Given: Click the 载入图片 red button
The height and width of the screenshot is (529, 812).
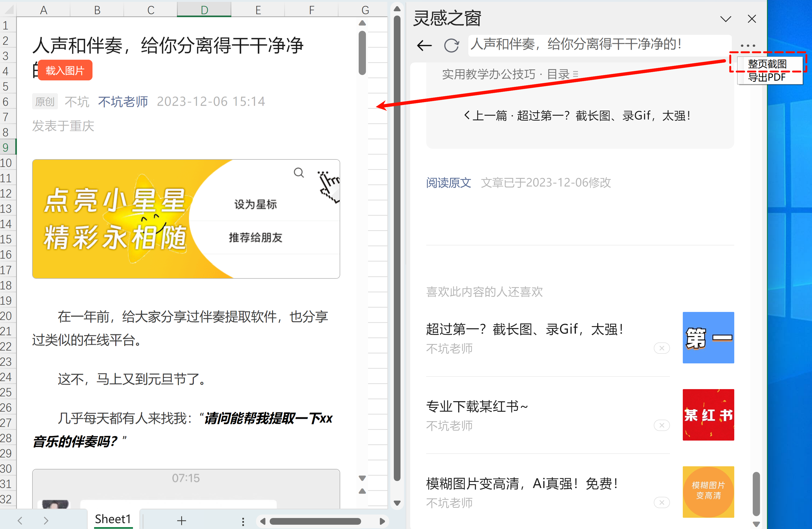Looking at the screenshot, I should [65, 70].
